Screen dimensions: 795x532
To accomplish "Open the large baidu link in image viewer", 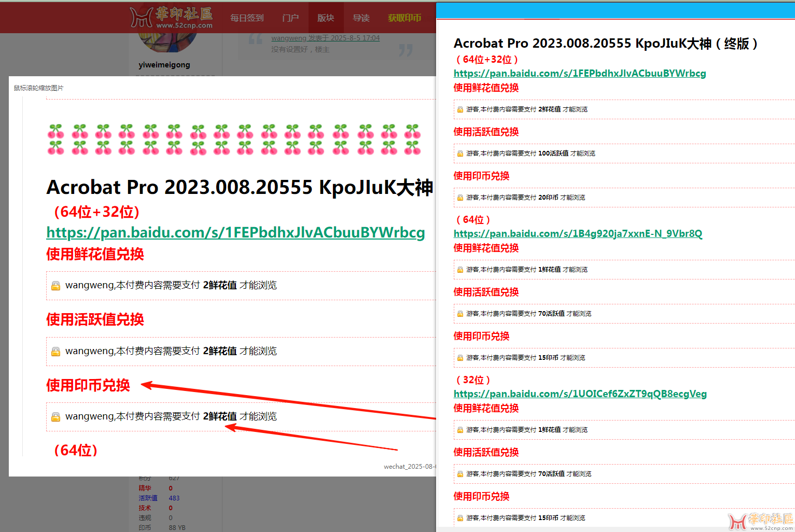I will 236,232.
